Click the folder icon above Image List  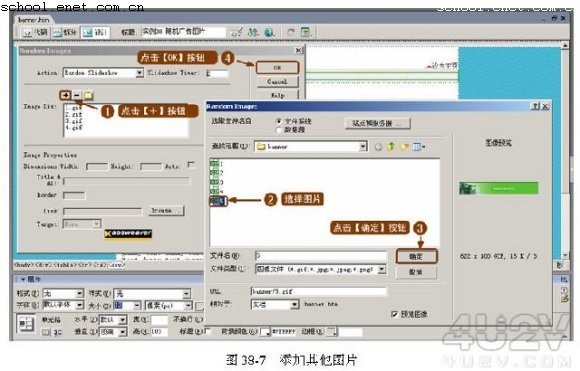pos(88,95)
